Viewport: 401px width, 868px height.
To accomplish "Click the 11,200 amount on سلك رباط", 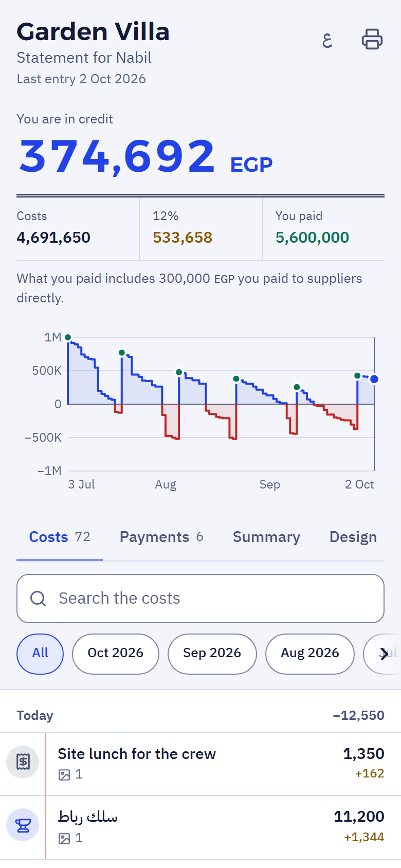I will [x=359, y=817].
